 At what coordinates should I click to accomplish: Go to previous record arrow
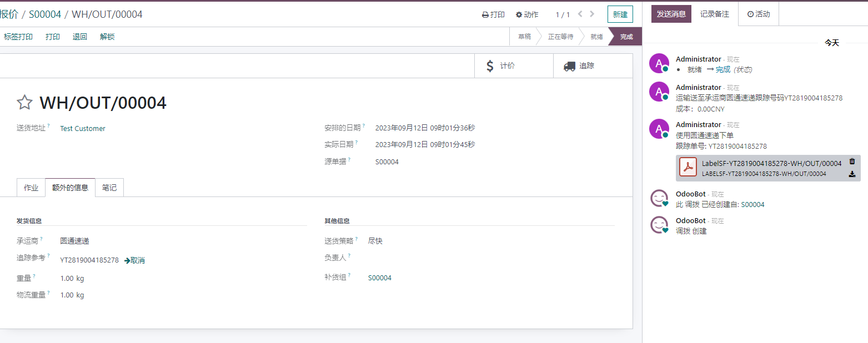click(x=580, y=14)
